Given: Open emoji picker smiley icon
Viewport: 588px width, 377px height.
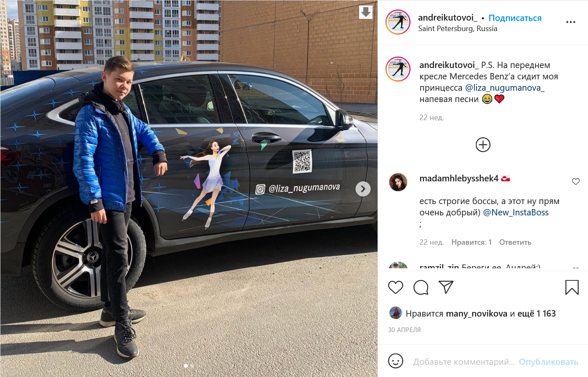Looking at the screenshot, I should [396, 361].
